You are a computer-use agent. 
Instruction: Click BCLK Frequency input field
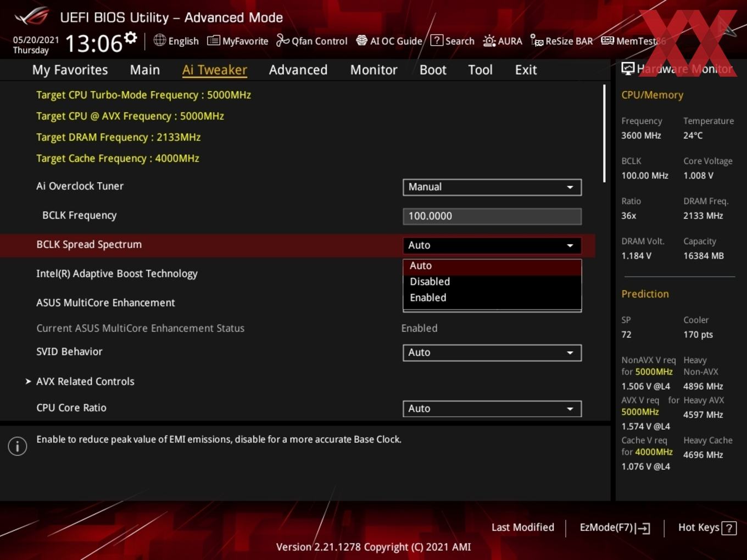point(492,216)
